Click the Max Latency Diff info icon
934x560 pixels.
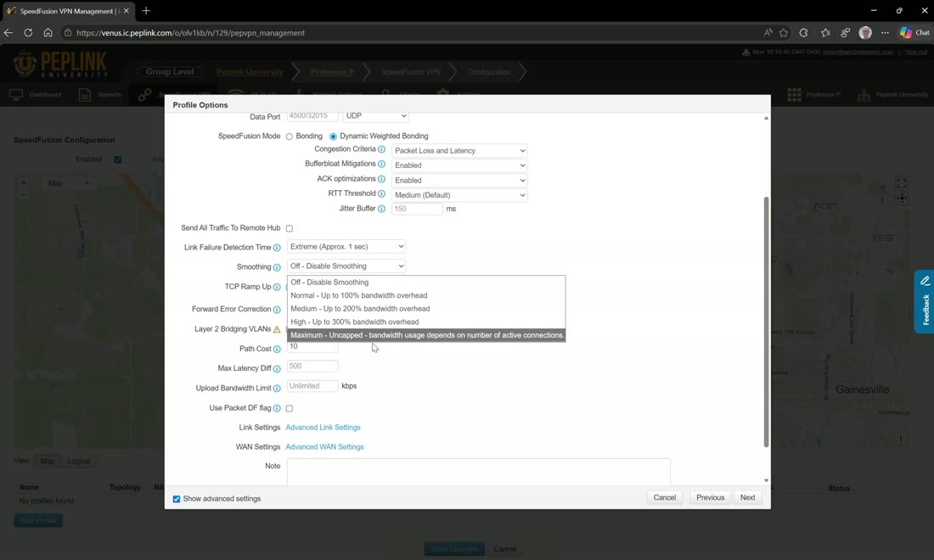click(x=277, y=369)
